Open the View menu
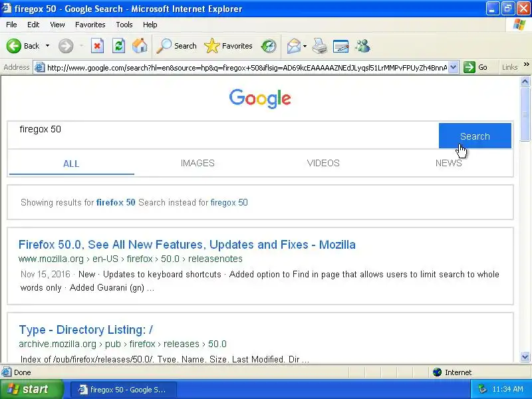Viewport: 532px width, 399px height. coord(57,25)
